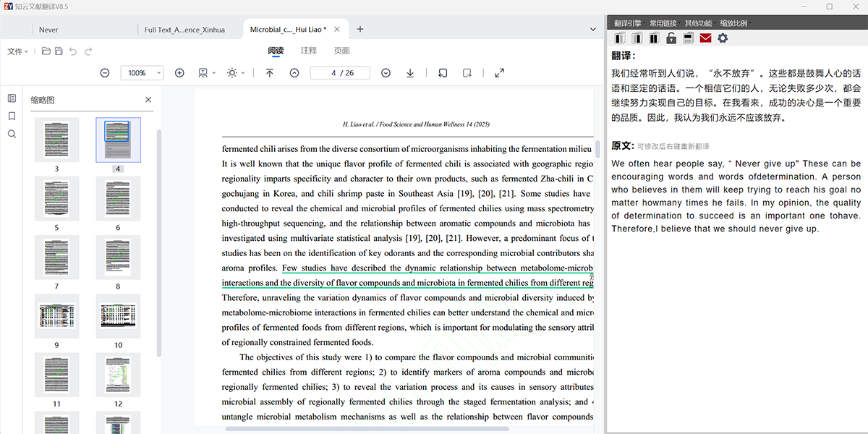Open a new tab with plus button
This screenshot has height=434, width=868.
360,30
